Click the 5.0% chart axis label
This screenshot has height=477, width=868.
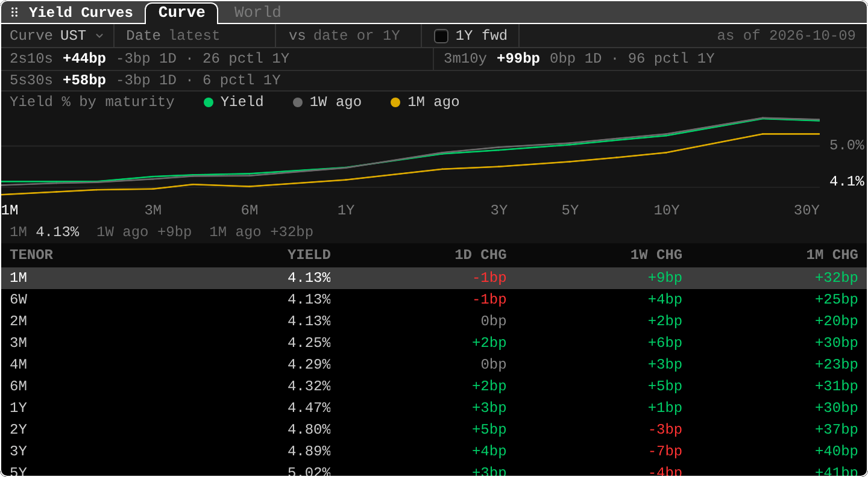(x=847, y=145)
